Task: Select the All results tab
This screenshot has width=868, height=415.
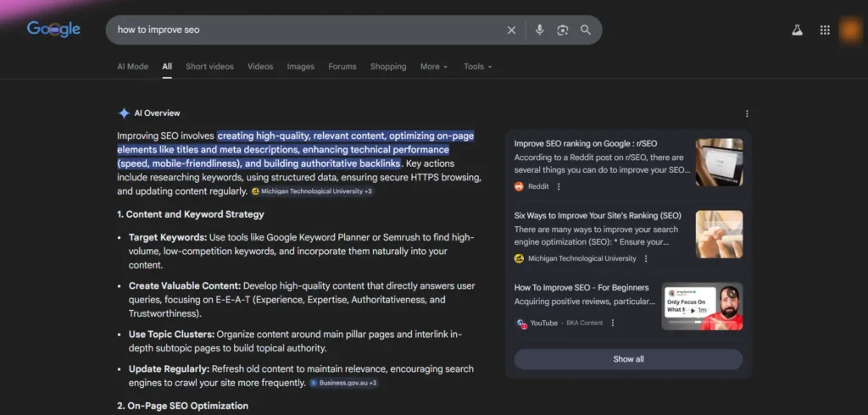Action: [167, 66]
